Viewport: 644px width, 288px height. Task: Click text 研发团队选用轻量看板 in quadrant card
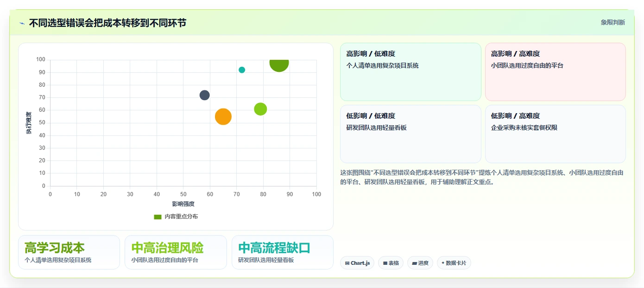376,128
